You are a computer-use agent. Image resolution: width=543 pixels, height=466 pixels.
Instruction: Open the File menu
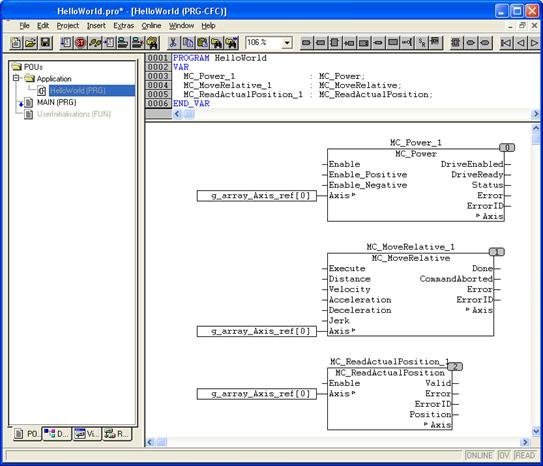24,26
